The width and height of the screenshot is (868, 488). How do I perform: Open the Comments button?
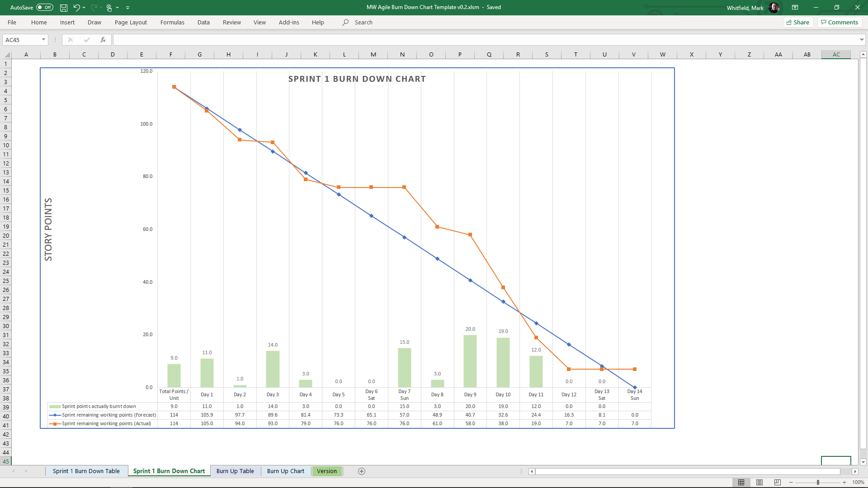coord(840,22)
